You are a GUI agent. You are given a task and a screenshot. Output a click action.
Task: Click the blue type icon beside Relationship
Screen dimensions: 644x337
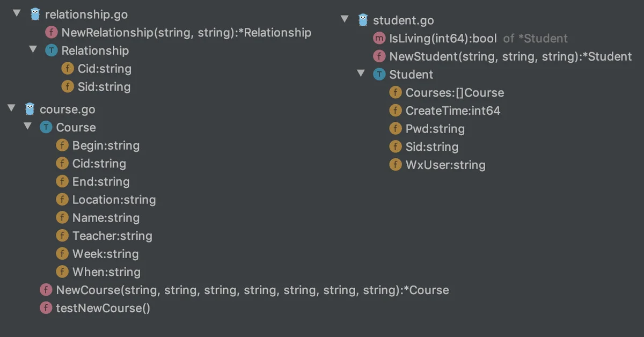(x=52, y=50)
